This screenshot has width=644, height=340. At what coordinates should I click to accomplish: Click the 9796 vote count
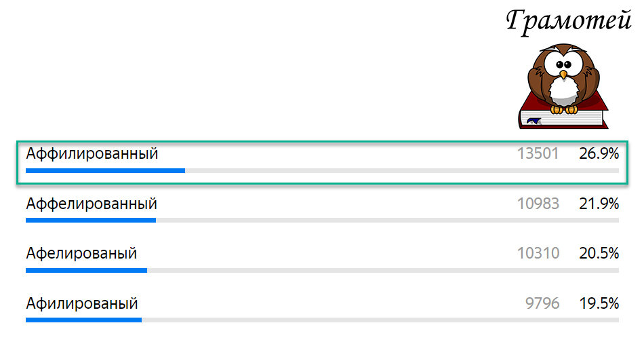pyautogui.click(x=542, y=303)
